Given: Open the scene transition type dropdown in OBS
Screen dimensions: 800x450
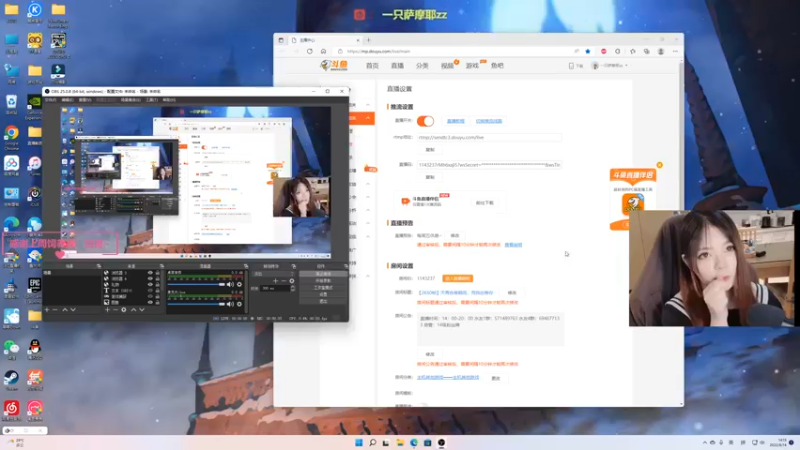Looking at the screenshot, I should 273,274.
